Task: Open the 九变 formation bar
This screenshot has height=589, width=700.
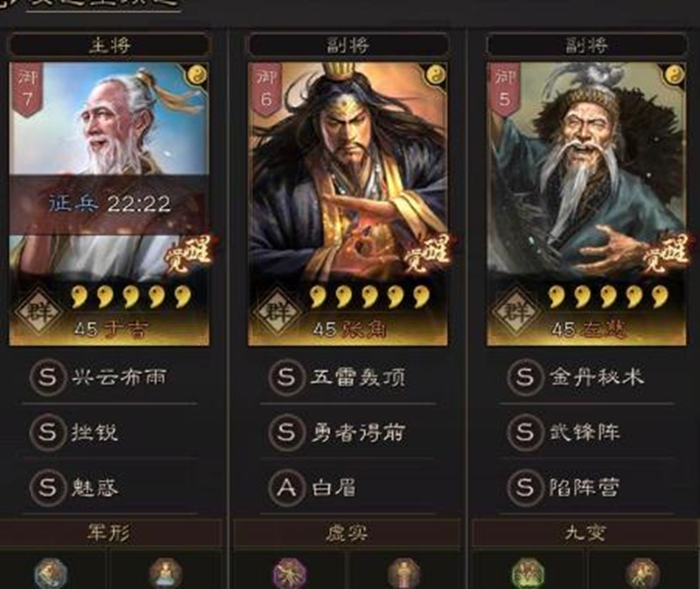Action: (x=586, y=532)
